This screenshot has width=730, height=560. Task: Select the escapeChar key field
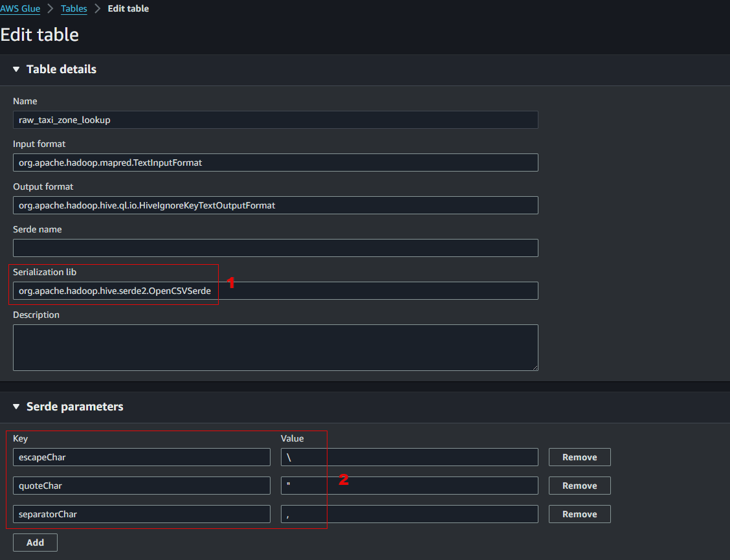click(x=141, y=457)
